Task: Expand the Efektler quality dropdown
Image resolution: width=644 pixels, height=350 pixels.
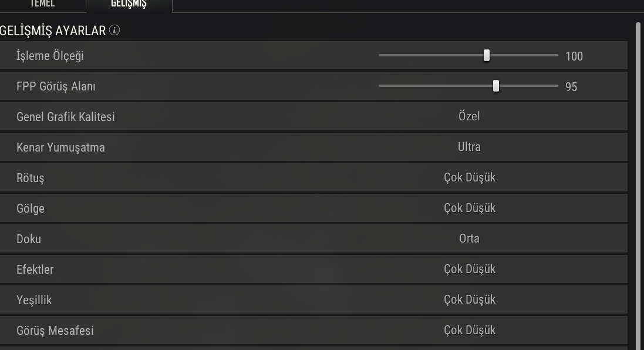Action: point(469,269)
